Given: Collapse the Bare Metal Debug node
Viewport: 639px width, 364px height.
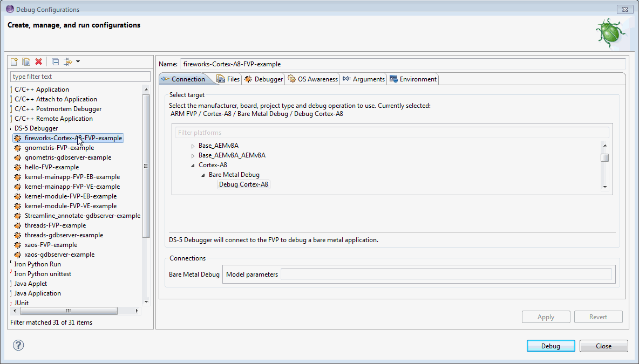Looking at the screenshot, I should [x=203, y=175].
